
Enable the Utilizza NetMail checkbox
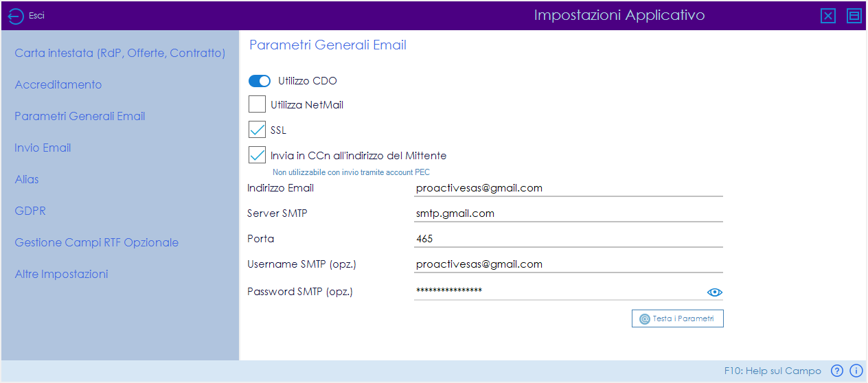257,104
